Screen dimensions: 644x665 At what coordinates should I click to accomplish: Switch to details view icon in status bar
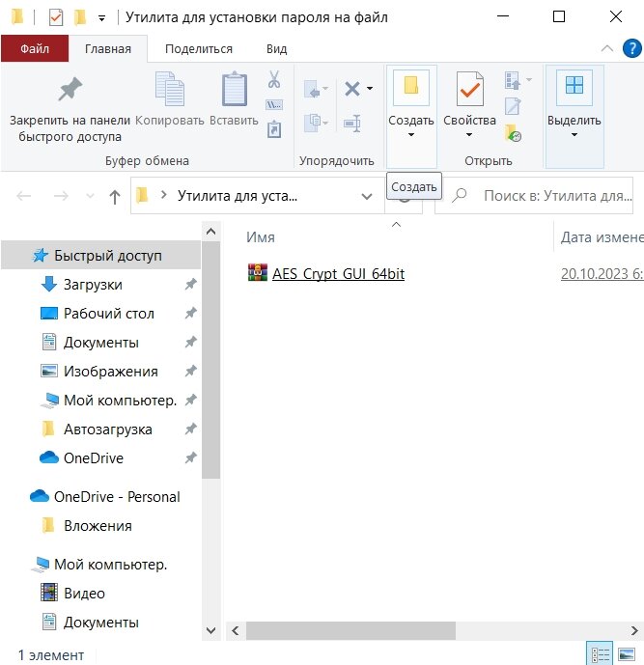pyautogui.click(x=600, y=653)
